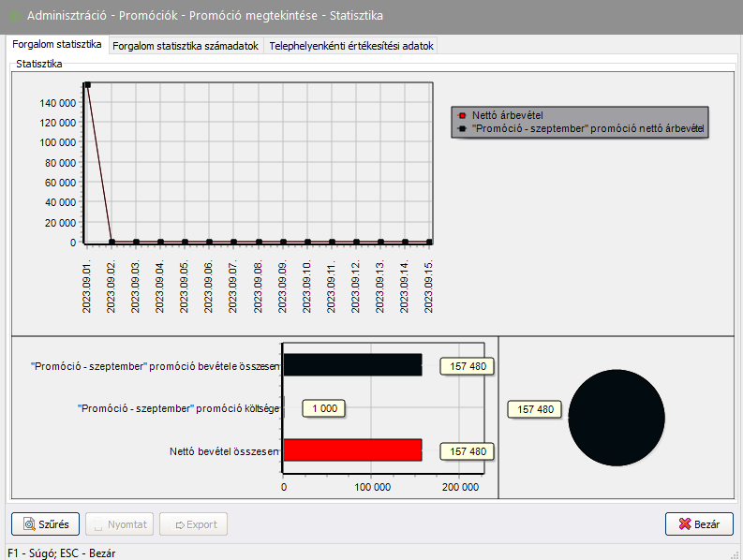Click the 2023.09.15. data point on line chart
The width and height of the screenshot is (743, 560).
point(429,242)
